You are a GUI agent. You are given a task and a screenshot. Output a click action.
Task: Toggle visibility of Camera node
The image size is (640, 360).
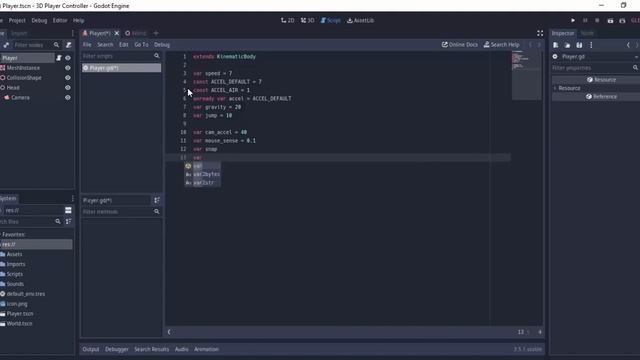point(68,98)
